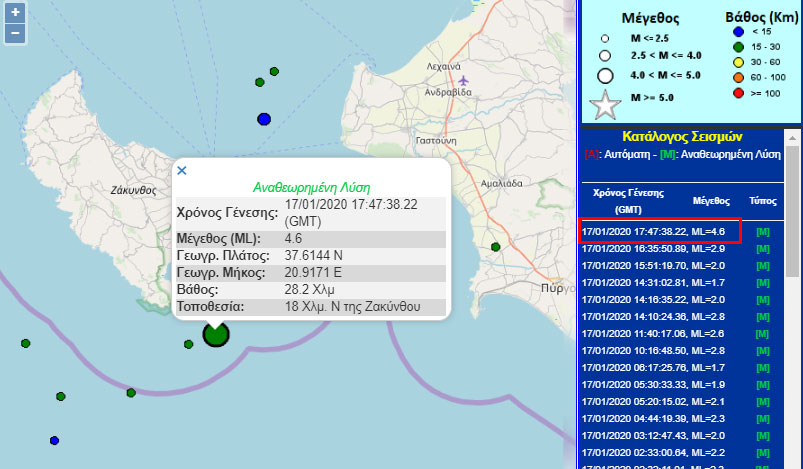Zoom in on the map

[x=15, y=13]
